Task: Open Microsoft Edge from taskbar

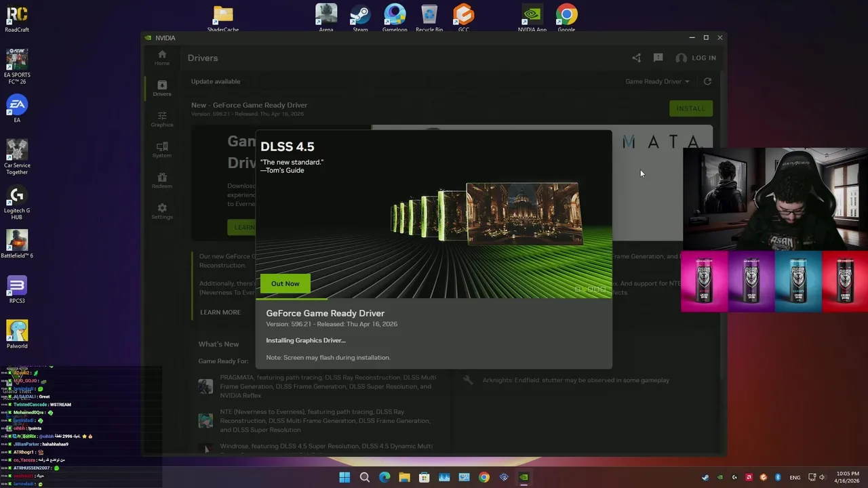Action: [x=384, y=477]
